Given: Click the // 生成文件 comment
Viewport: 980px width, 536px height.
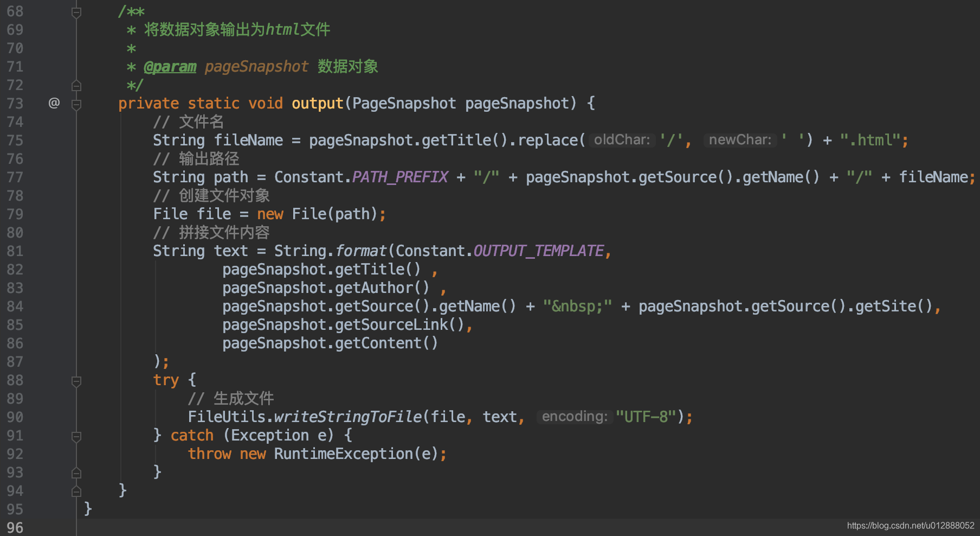Looking at the screenshot, I should pos(231,399).
